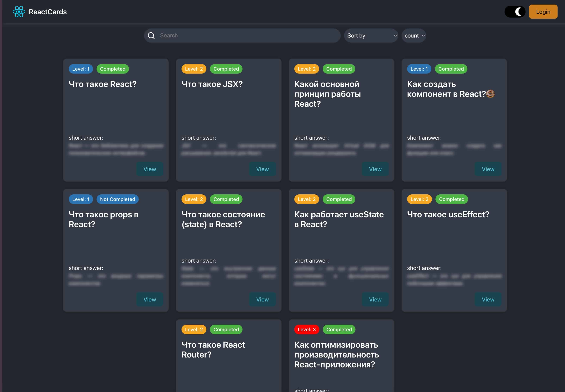The image size is (565, 392).
Task: Open View for 'Что такое useEffect?' card
Action: [488, 299]
